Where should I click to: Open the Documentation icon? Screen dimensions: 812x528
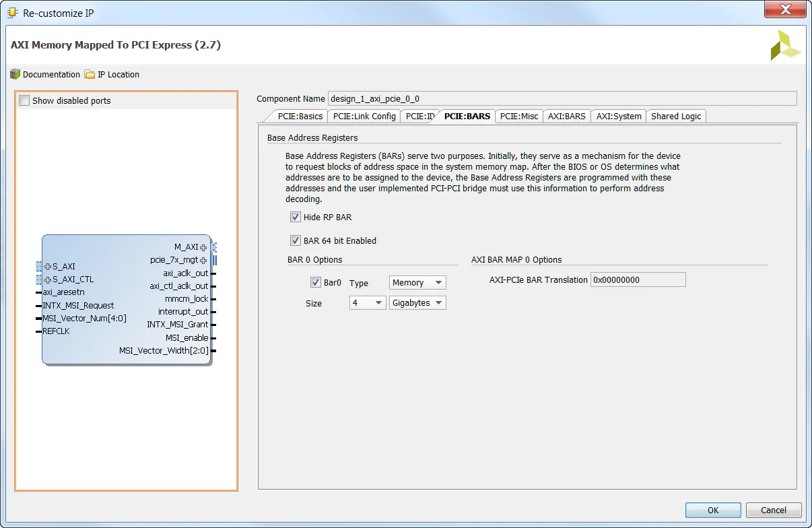pos(14,74)
